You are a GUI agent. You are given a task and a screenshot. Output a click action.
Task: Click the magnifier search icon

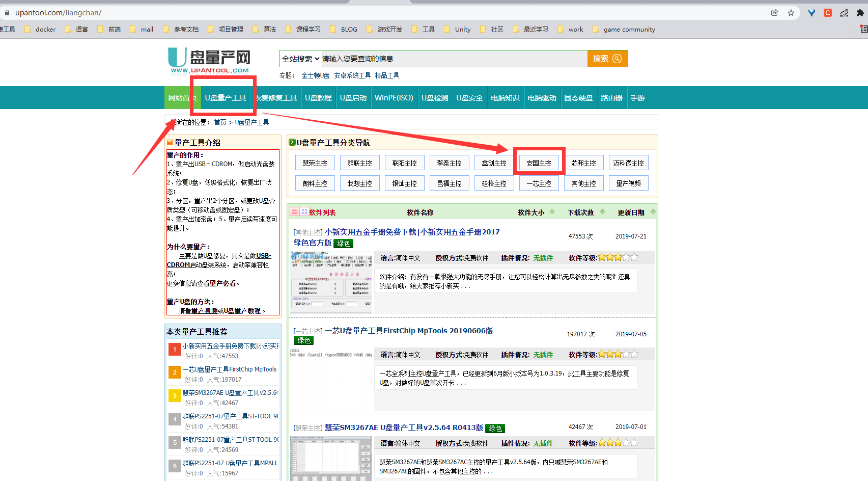point(617,59)
